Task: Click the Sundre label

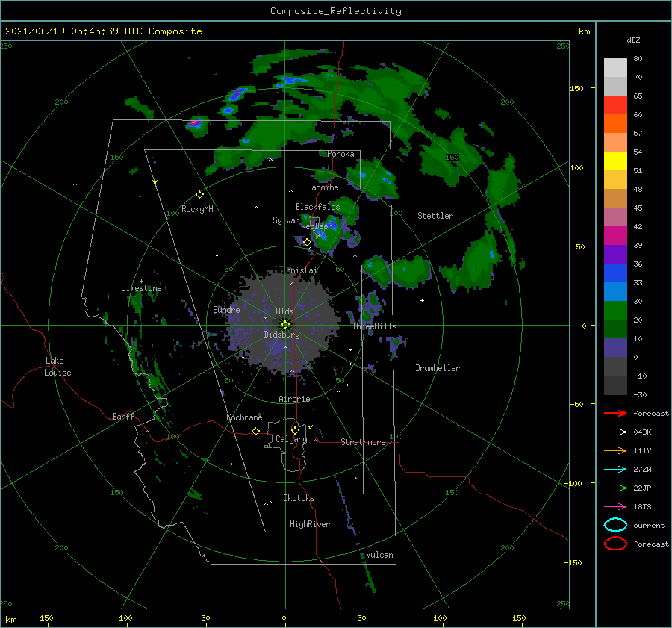Action: [x=226, y=309]
